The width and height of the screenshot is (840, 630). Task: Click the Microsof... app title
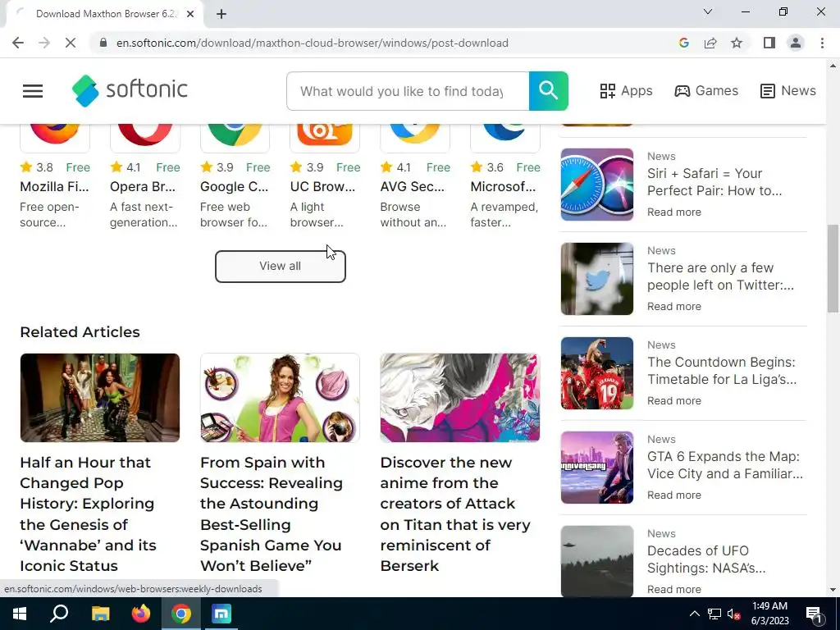coord(503,186)
